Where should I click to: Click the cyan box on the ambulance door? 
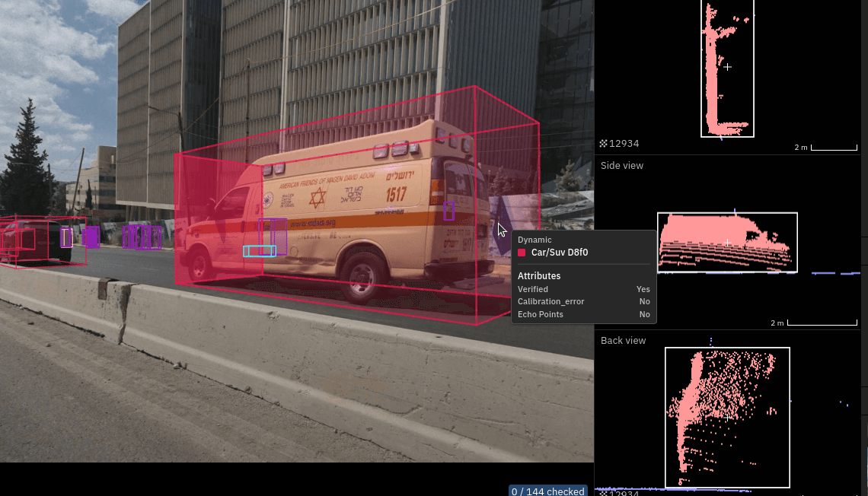coord(260,251)
